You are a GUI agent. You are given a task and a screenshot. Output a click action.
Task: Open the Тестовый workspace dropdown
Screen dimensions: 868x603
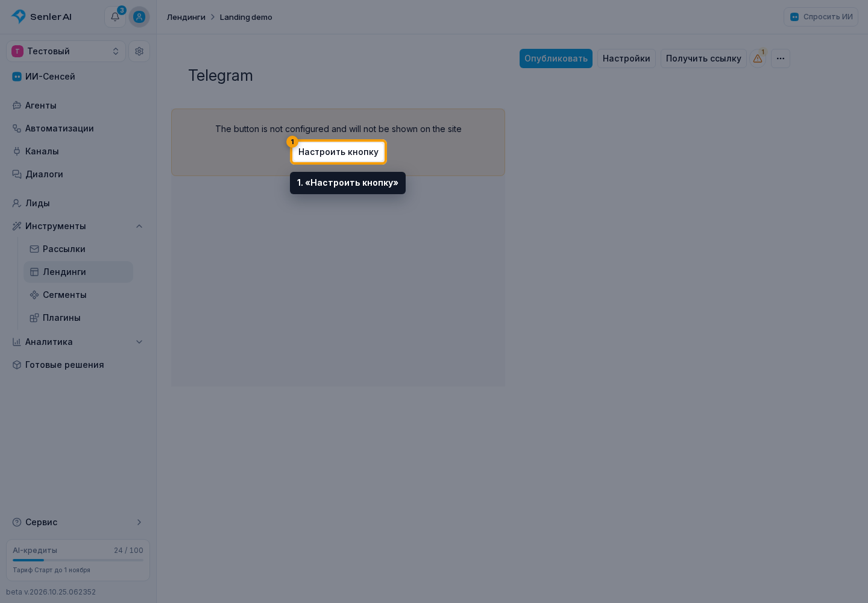(66, 51)
